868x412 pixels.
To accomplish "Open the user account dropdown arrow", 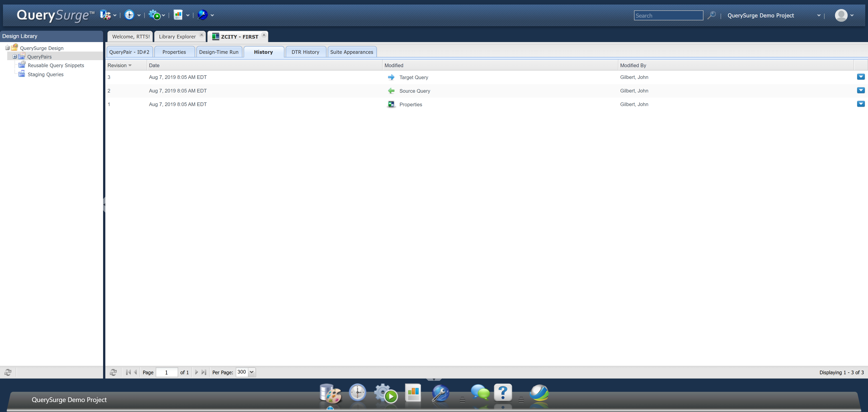I will pyautogui.click(x=852, y=15).
